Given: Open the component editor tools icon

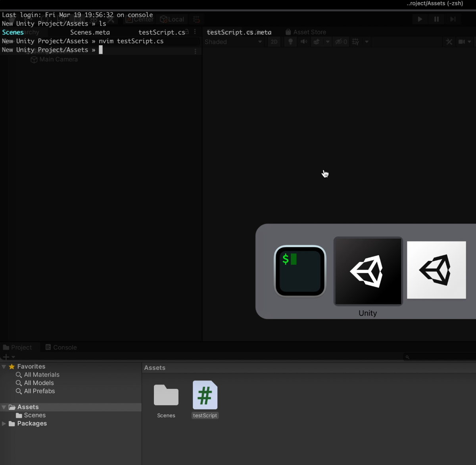Looking at the screenshot, I should click(x=449, y=42).
